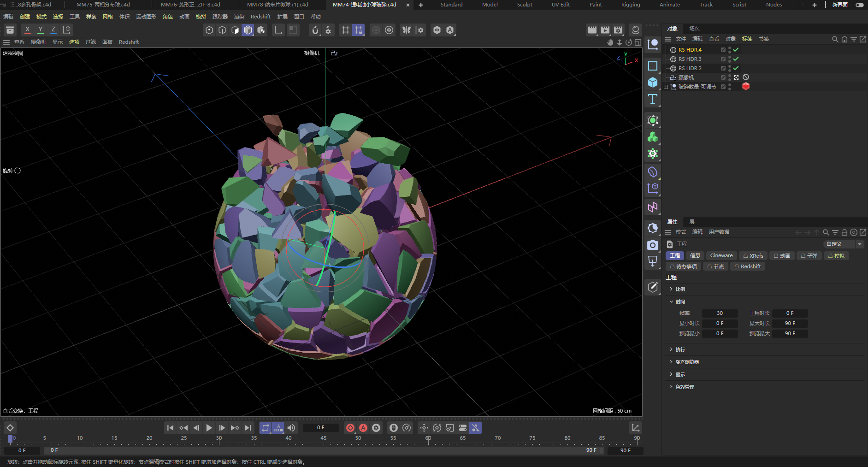The image size is (868, 467).
Task: Expand the 比例 section
Action: (x=671, y=289)
